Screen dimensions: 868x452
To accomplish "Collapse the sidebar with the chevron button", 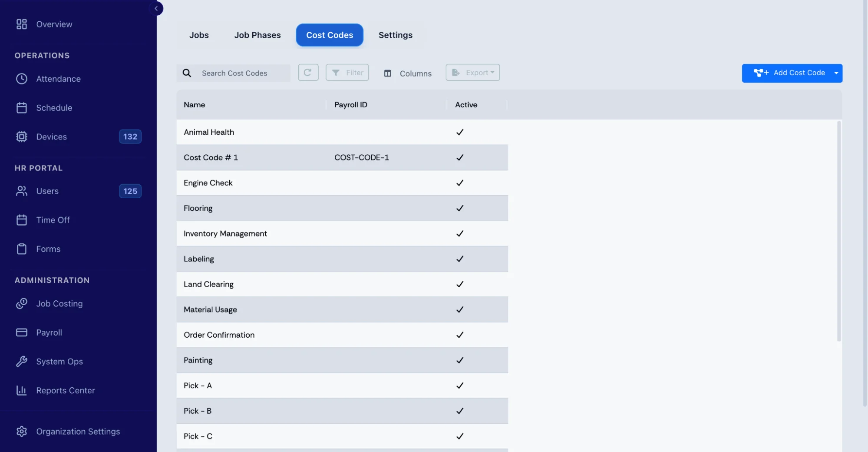I will [156, 9].
